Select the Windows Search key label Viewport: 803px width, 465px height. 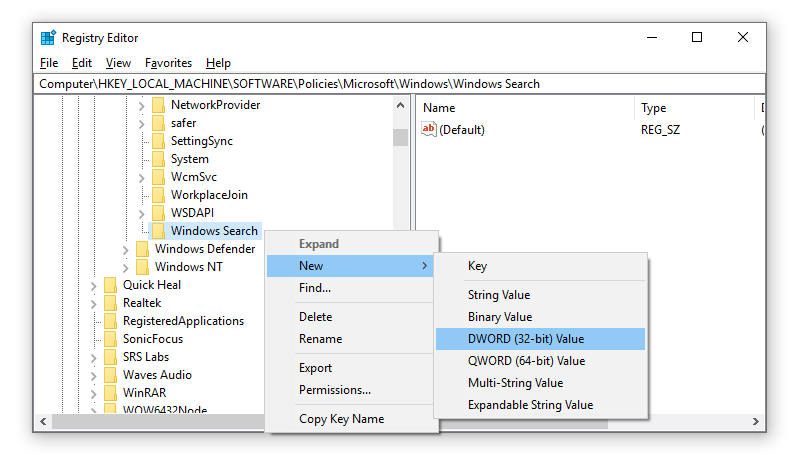214,231
